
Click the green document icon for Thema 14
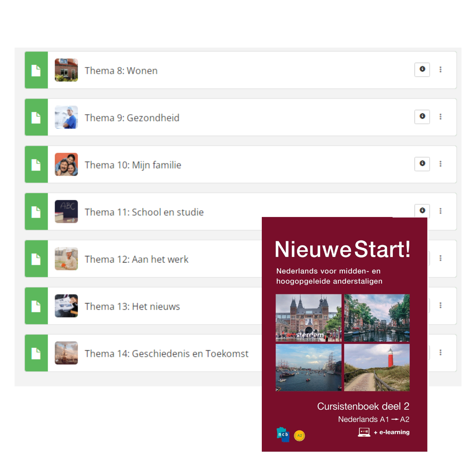tap(36, 354)
